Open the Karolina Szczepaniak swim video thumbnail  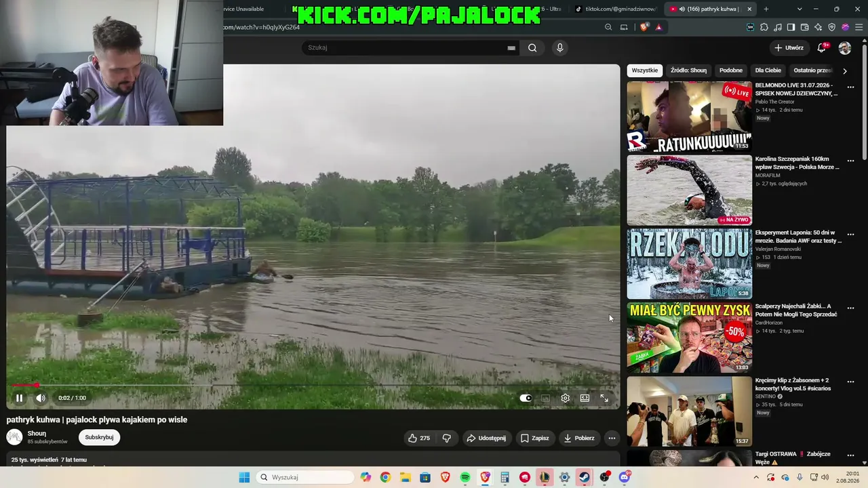click(x=690, y=190)
